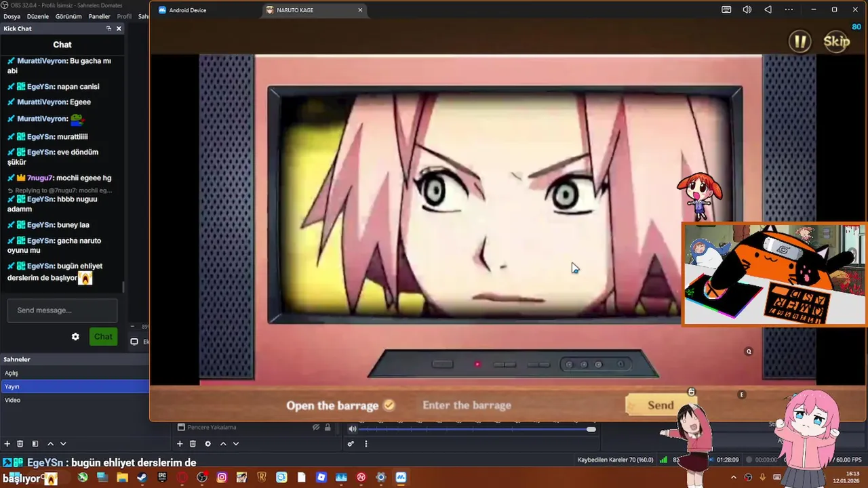This screenshot has height=488, width=868.
Task: Open Epic Games from the taskbar
Action: [x=162, y=477]
